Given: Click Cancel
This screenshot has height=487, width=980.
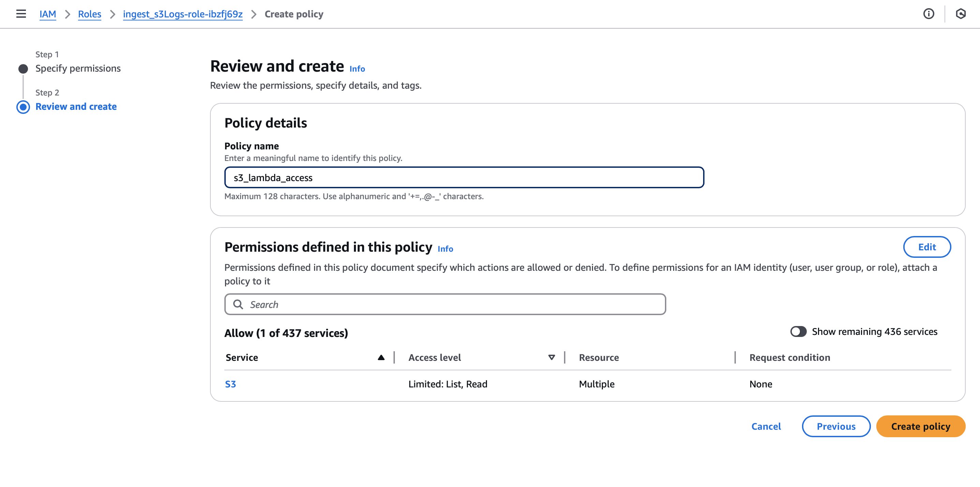Looking at the screenshot, I should [x=766, y=426].
